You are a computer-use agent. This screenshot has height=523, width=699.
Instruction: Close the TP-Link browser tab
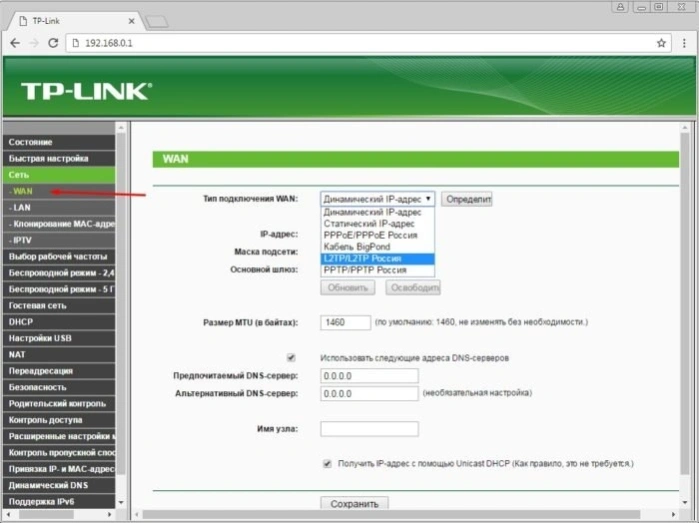coord(132,21)
